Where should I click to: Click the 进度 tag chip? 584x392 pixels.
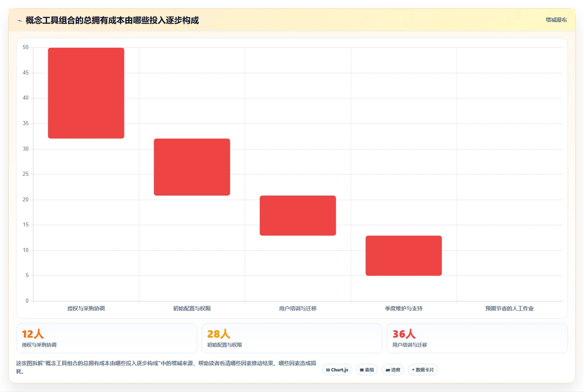click(393, 370)
